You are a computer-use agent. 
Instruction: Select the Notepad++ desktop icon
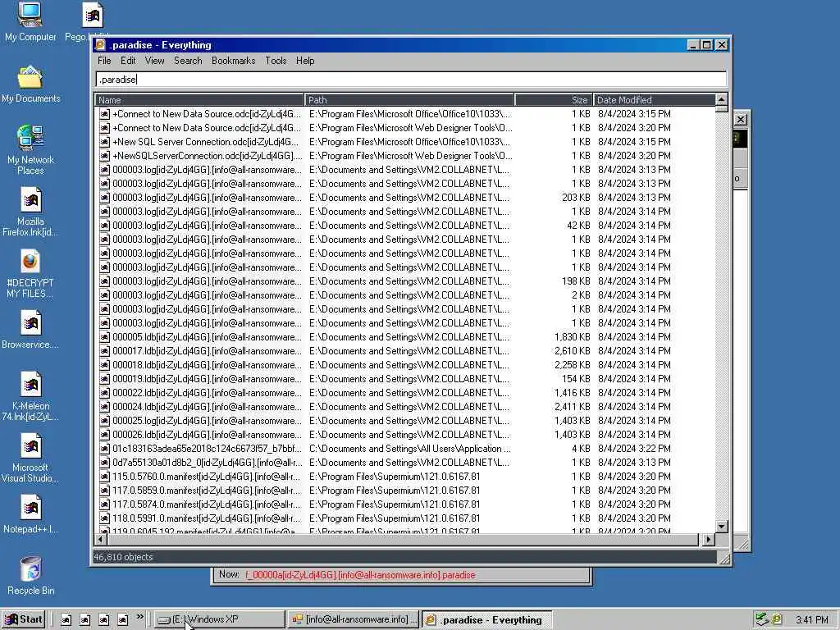click(30, 514)
